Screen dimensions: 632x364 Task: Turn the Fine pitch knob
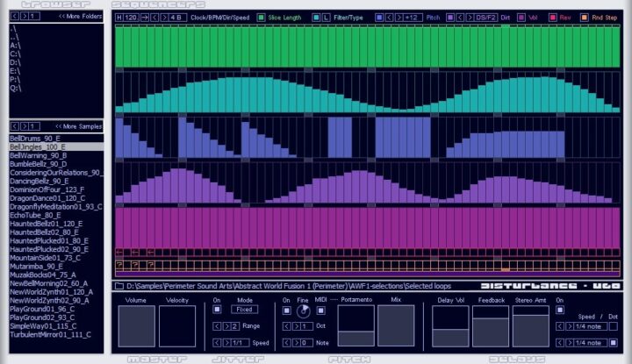[x=304, y=311]
